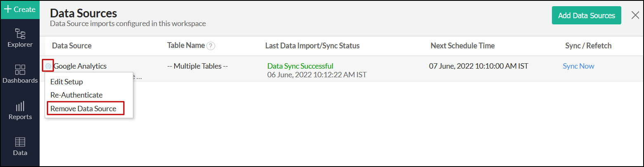Screen dimensions: 644x167
Task: Close the Data Sources panel
Action: click(x=635, y=15)
